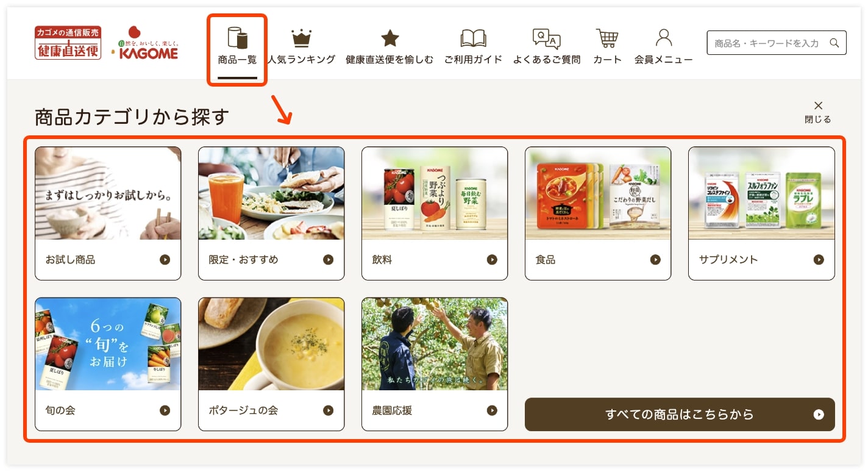
Task: Select the star 健康直送便を愉しむ icon
Action: point(390,38)
